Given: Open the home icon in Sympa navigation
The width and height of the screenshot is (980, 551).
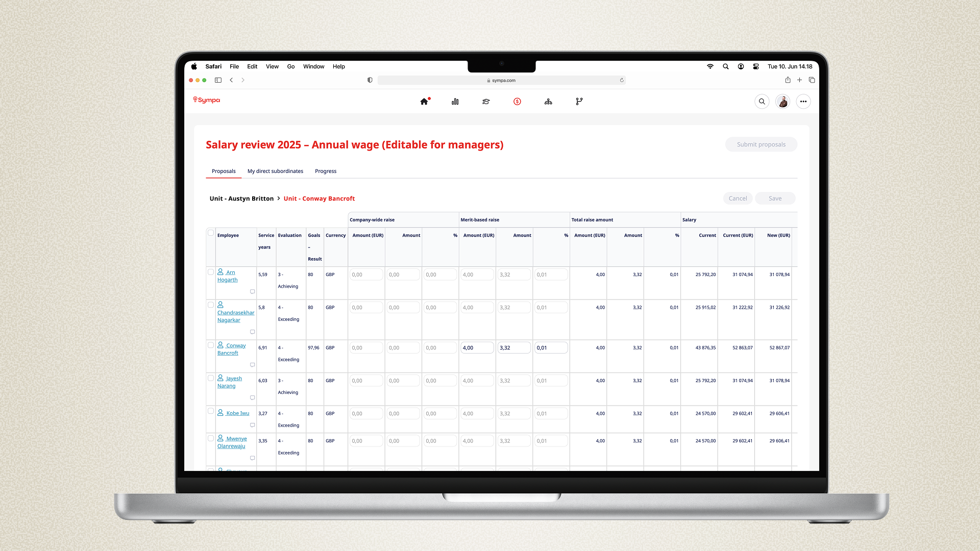Looking at the screenshot, I should 424,102.
